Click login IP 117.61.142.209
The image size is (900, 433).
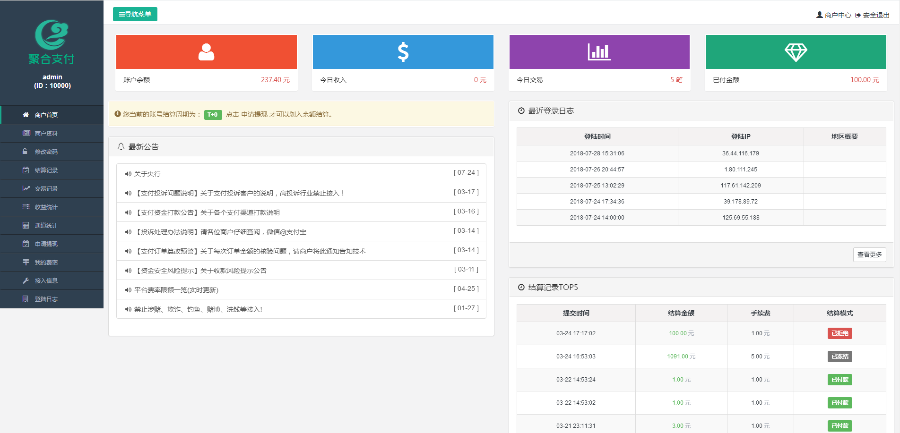(740, 185)
